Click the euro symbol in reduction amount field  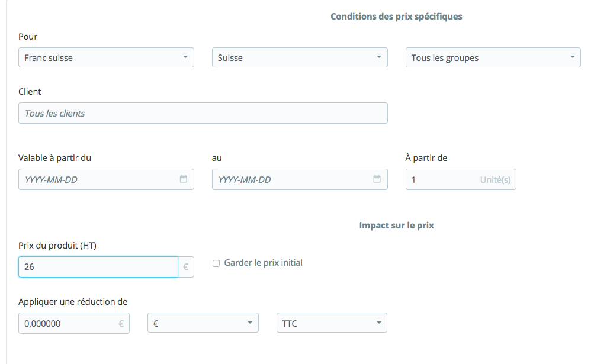pos(121,323)
